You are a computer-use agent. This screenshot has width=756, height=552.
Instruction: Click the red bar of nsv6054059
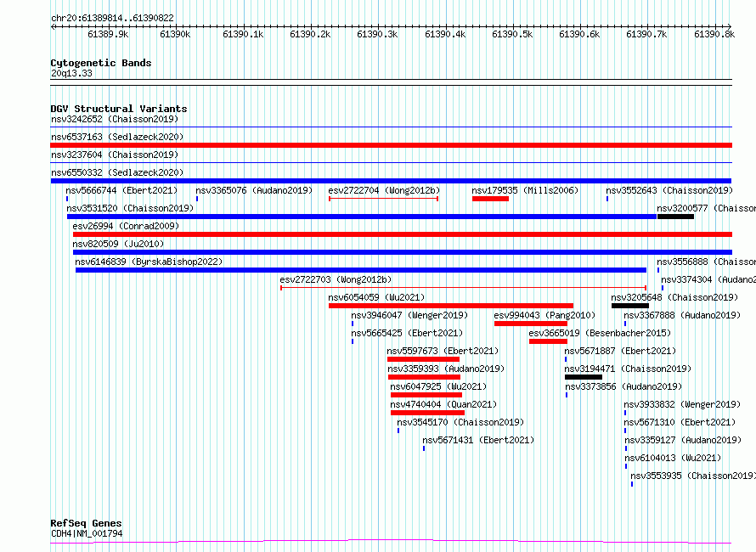[x=451, y=306]
